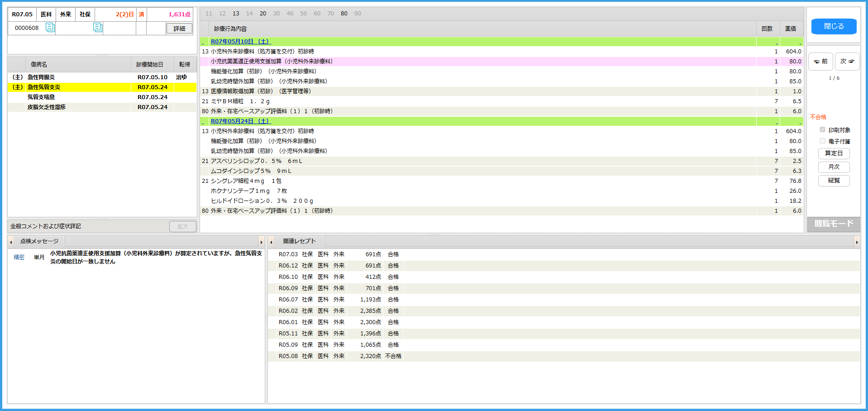Toggle the 印刷対象 checkbox
Image resolution: width=868 pixels, height=411 pixels.
coord(822,130)
